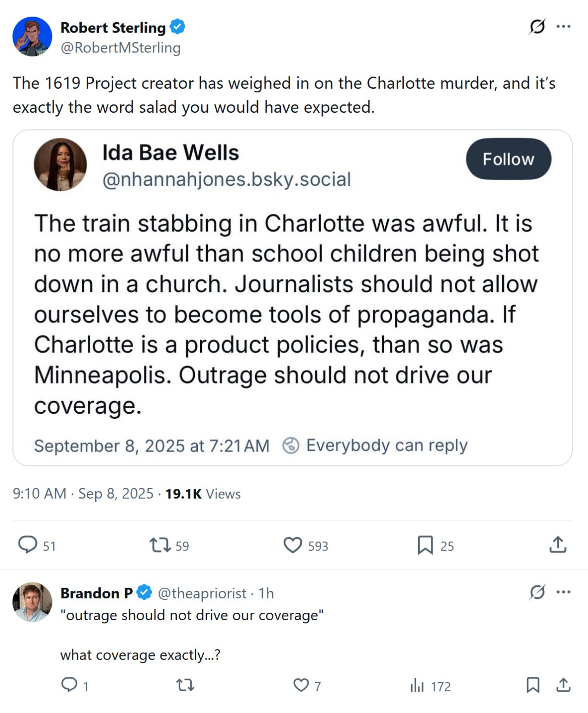
Task: Share Robert Sterling's post
Action: coord(558,544)
